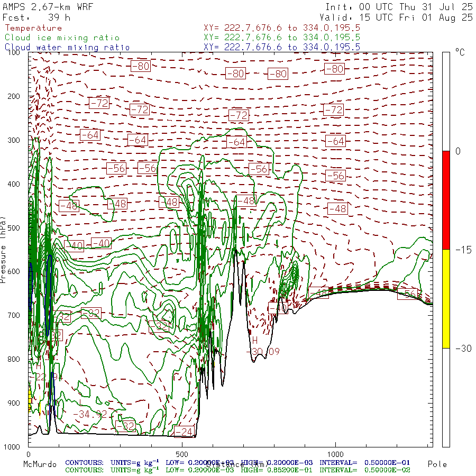Click the 'Init: 00 UTC Thu 31 Jul 25' text
The height and width of the screenshot is (476, 476).
coord(399,7)
